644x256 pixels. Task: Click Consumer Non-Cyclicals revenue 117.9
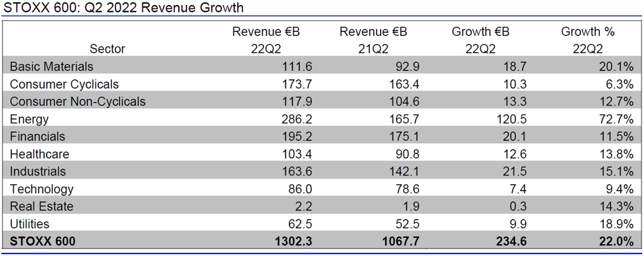(296, 101)
